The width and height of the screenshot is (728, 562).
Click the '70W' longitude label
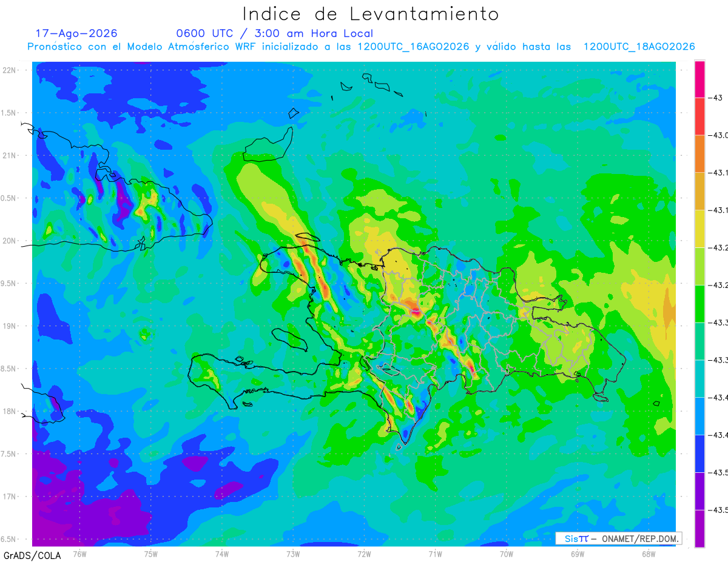click(x=507, y=554)
